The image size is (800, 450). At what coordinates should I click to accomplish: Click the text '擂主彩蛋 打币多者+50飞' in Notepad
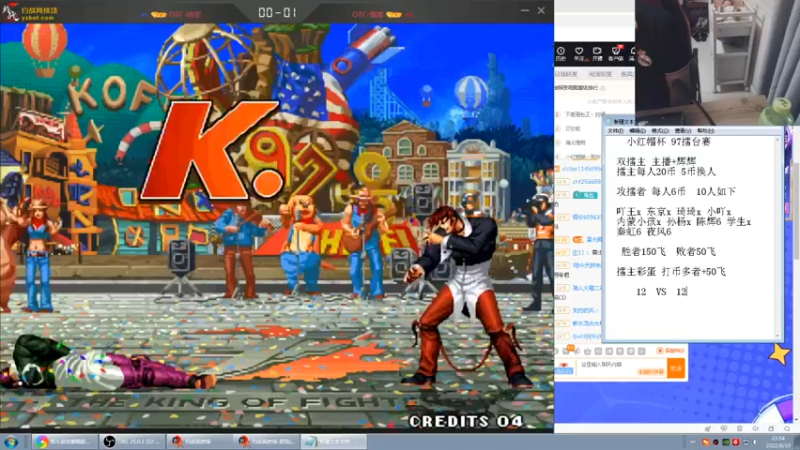671,271
